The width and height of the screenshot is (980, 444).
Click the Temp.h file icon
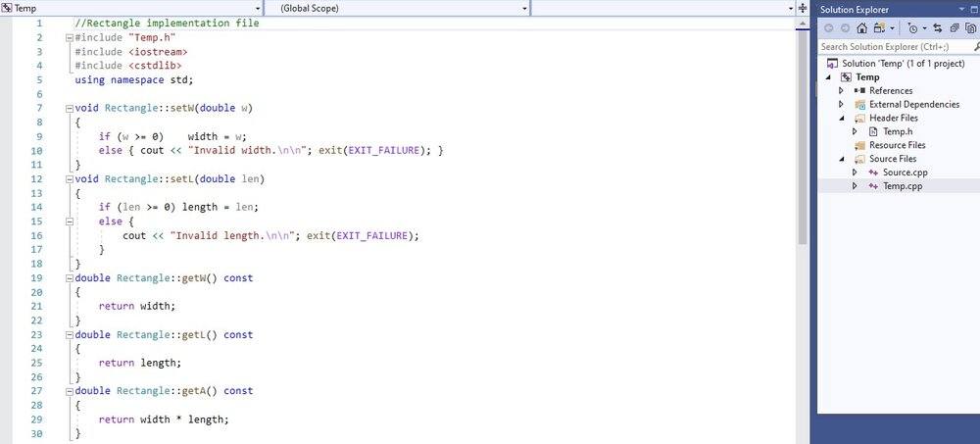coord(873,131)
